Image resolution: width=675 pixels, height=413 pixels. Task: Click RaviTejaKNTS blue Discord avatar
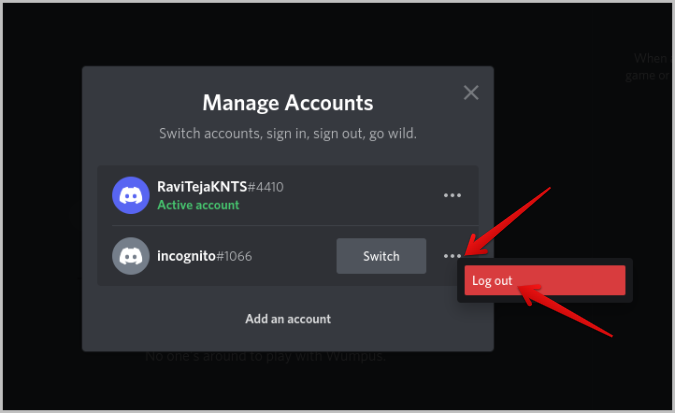coord(131,195)
